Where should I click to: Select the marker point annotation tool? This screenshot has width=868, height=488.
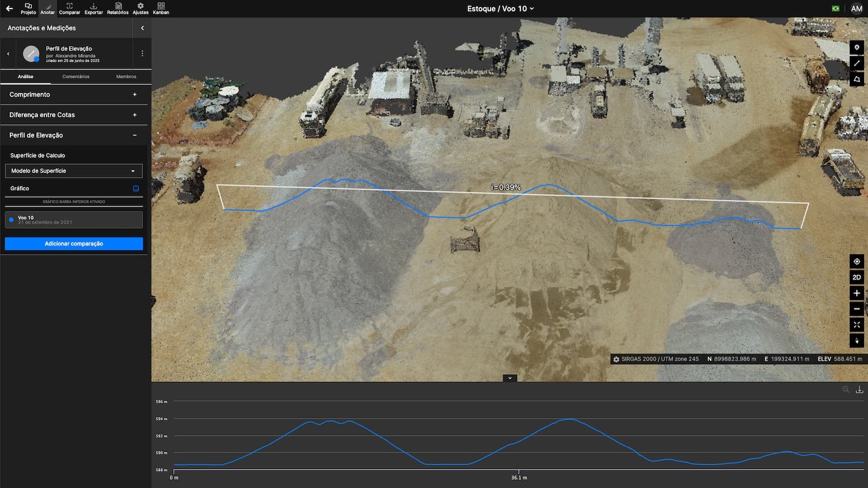pyautogui.click(x=856, y=48)
